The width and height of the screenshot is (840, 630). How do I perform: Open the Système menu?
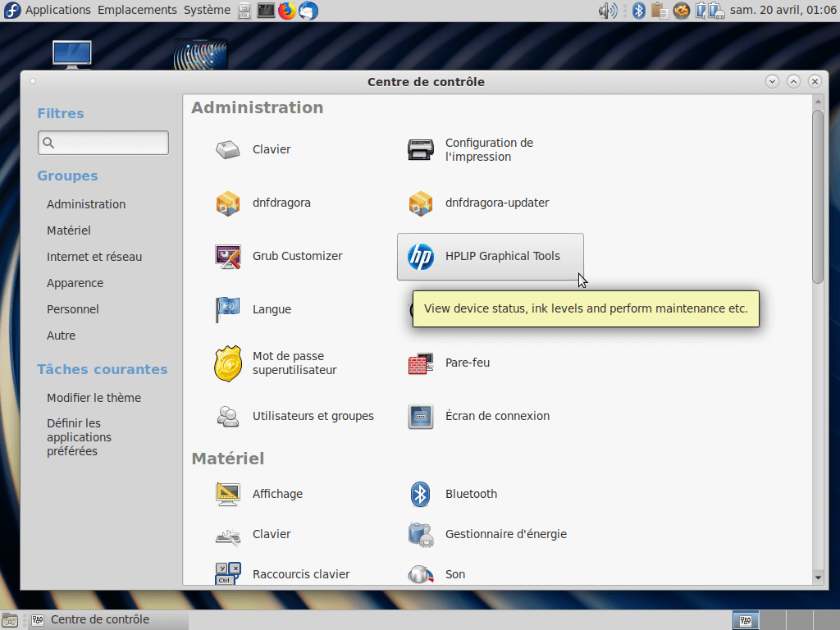click(207, 10)
